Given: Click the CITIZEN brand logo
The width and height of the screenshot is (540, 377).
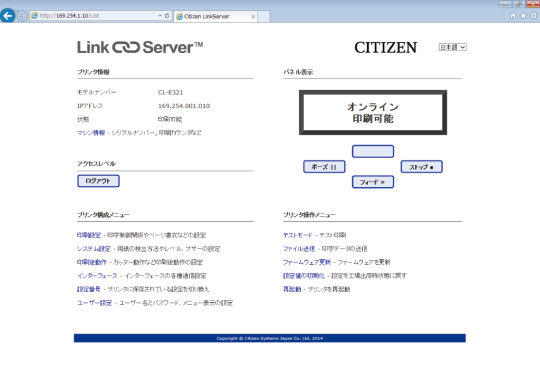Looking at the screenshot, I should coord(385,48).
